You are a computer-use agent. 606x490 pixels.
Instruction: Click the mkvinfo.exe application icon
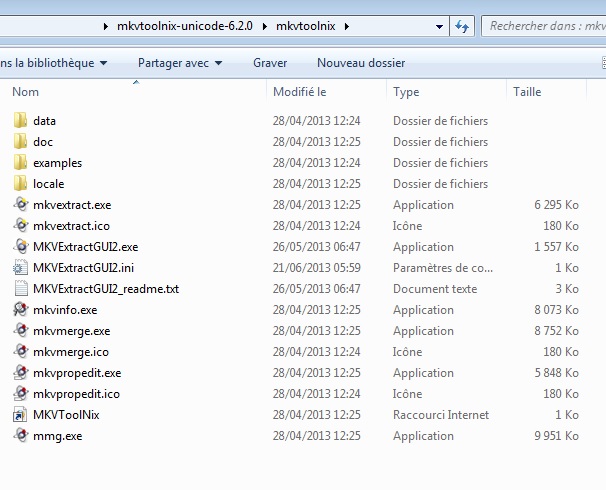(x=21, y=310)
